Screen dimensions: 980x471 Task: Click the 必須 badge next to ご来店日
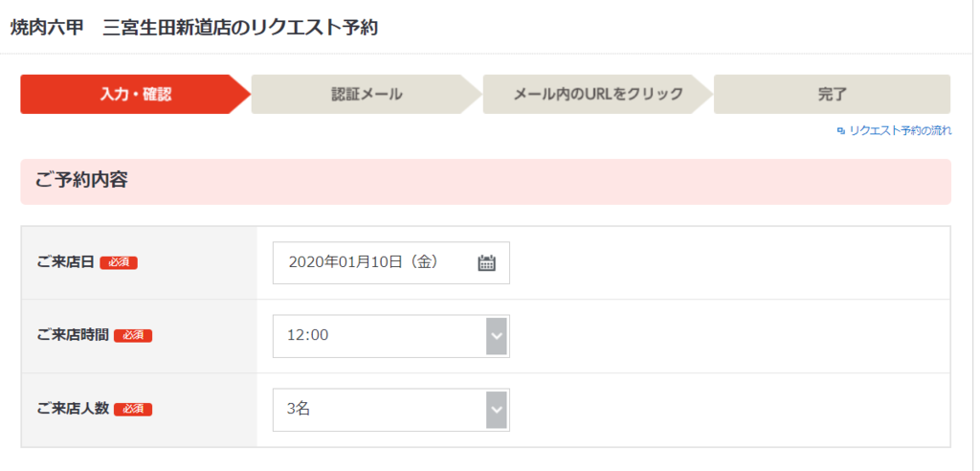pyautogui.click(x=119, y=262)
